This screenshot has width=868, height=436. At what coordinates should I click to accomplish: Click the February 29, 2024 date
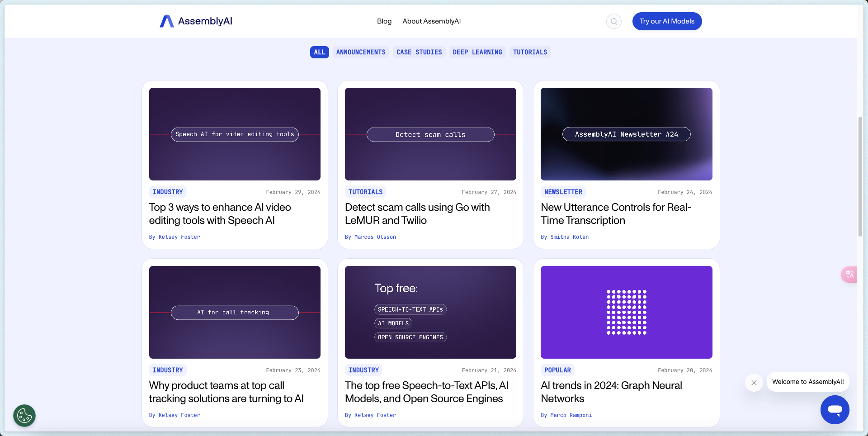click(293, 192)
